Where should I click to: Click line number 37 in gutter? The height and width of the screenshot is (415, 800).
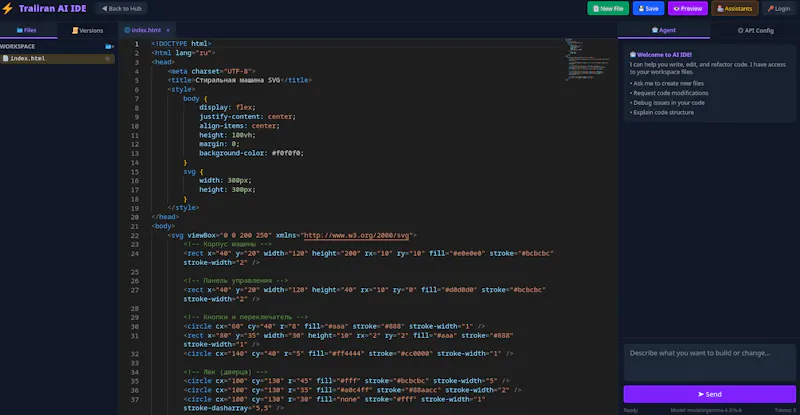pyautogui.click(x=135, y=399)
